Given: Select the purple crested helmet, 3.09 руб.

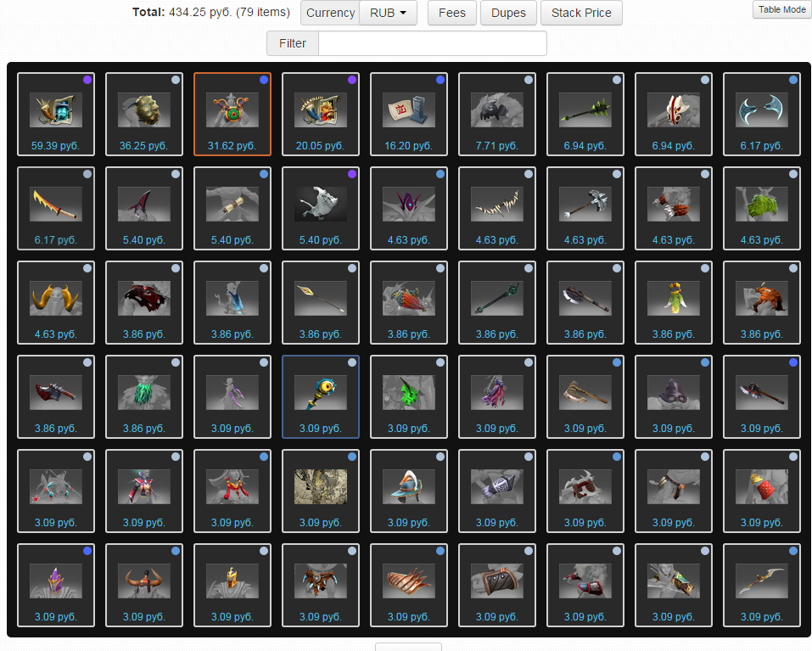Looking at the screenshot, I should [56, 586].
